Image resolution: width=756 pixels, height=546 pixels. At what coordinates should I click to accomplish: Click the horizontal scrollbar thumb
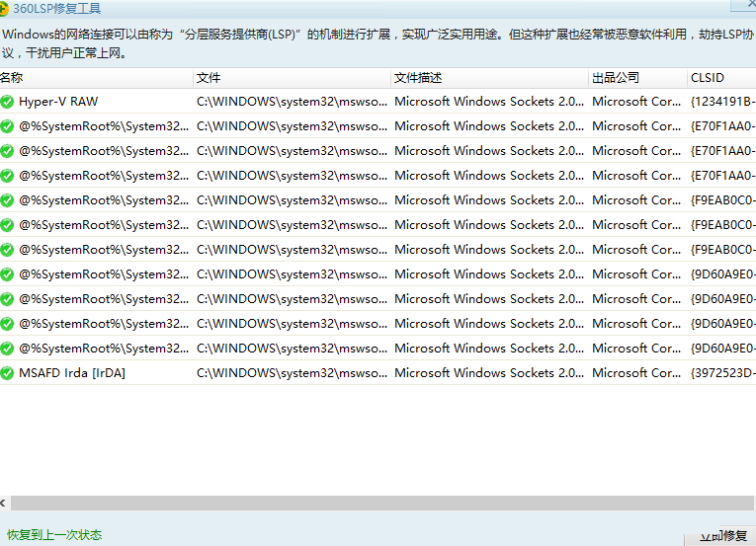pos(382,504)
